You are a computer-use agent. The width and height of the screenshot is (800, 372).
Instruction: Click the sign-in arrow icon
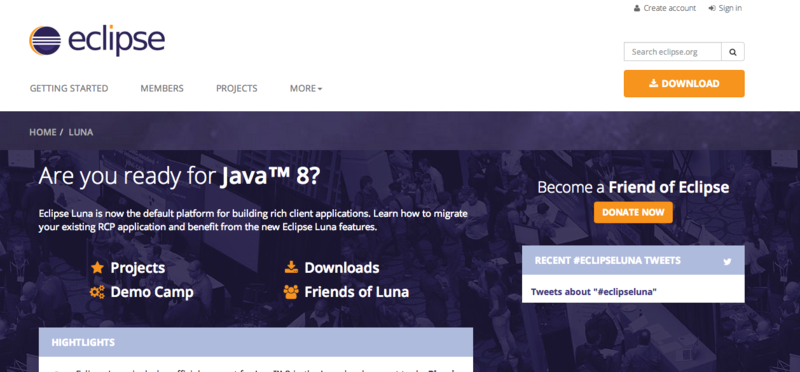[712, 8]
